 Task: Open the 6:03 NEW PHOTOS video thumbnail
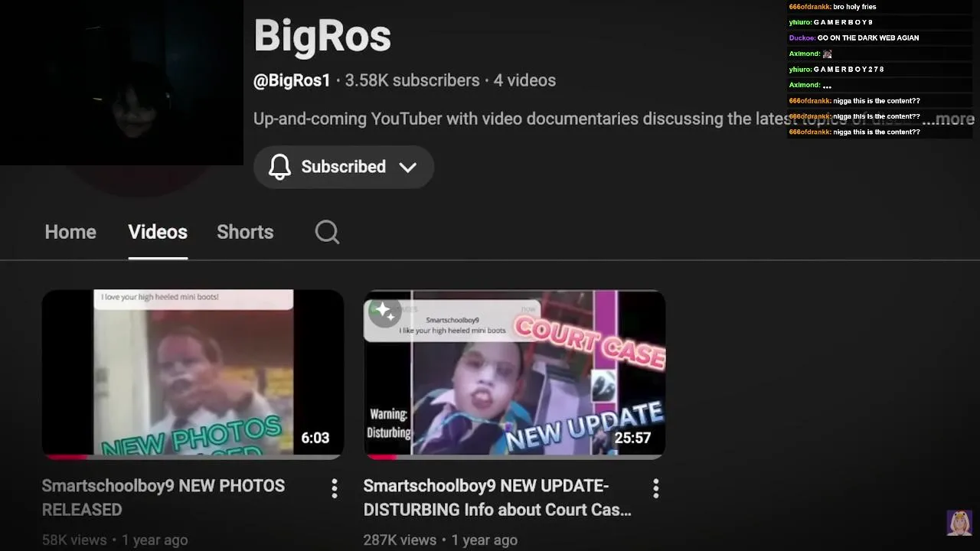(x=193, y=374)
